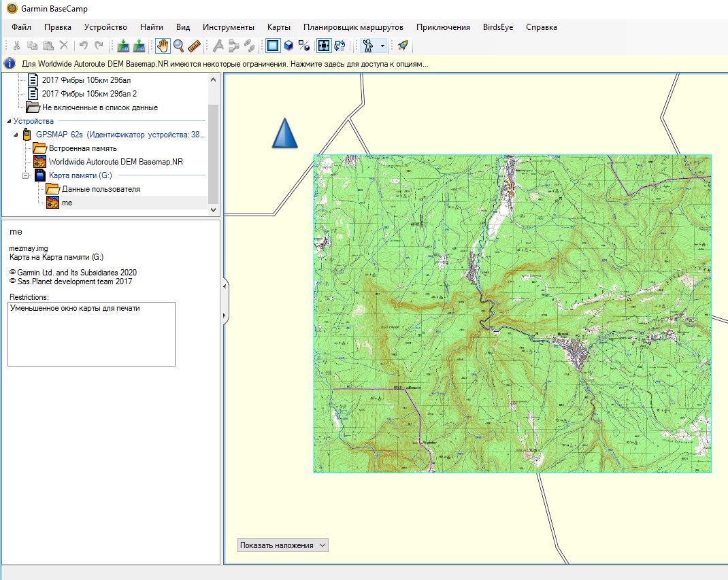Toggle the fit-to-window map icon
This screenshot has width=728, height=580.
325,46
